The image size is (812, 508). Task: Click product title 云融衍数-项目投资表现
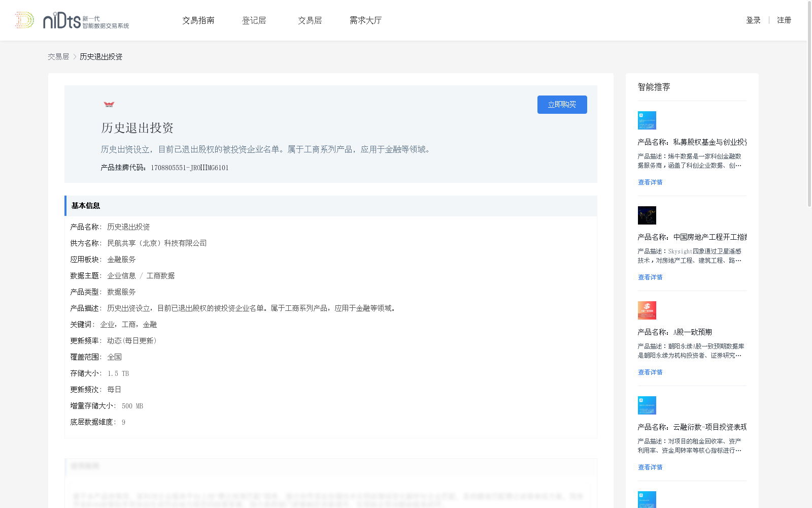coord(692,427)
